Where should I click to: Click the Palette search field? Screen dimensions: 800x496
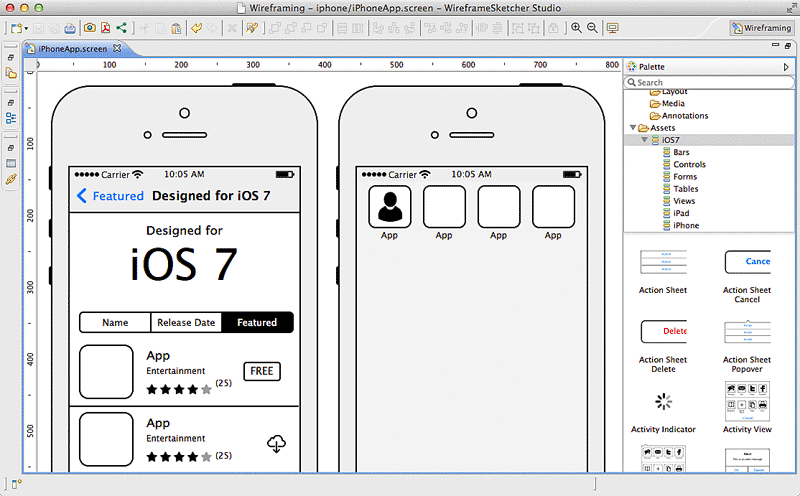click(709, 82)
